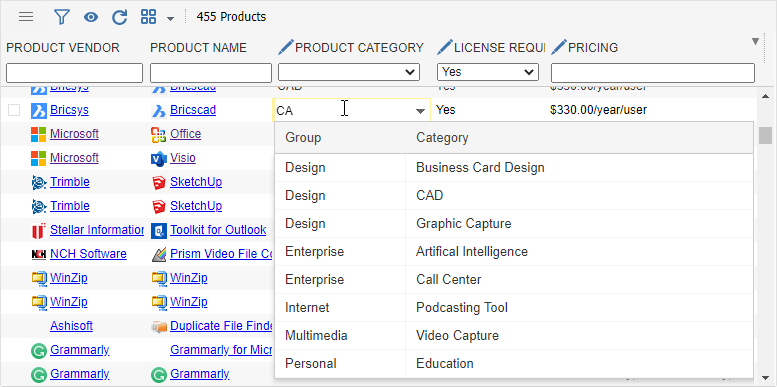The height and width of the screenshot is (387, 777).
Task: Click the pencil icon beside Pricing header
Action: point(558,48)
